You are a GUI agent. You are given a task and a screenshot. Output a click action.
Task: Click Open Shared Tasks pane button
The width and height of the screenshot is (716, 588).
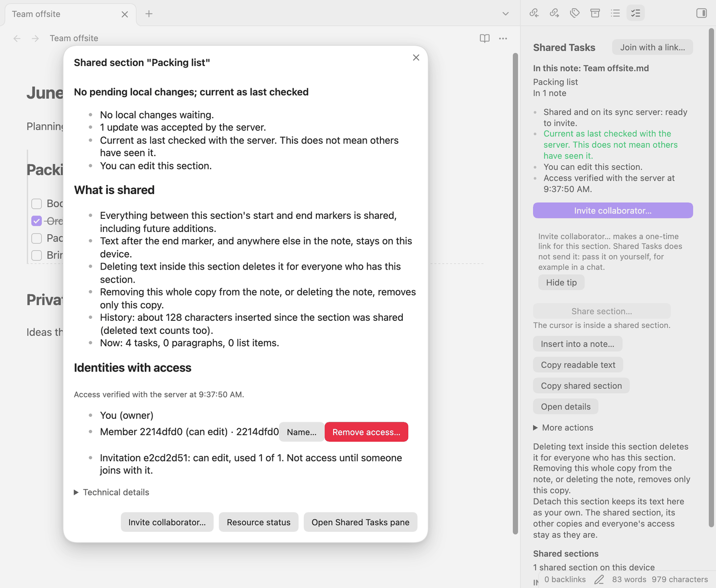coord(360,522)
